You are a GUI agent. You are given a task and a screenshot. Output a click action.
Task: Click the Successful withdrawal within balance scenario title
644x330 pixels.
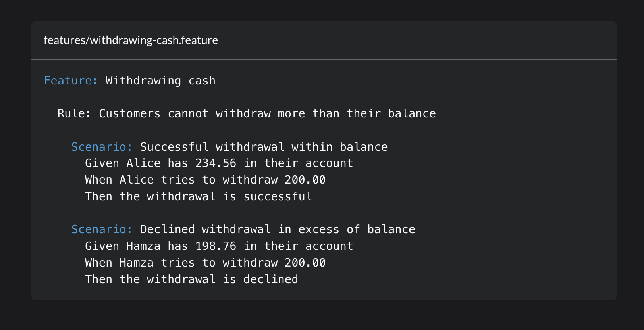point(264,147)
